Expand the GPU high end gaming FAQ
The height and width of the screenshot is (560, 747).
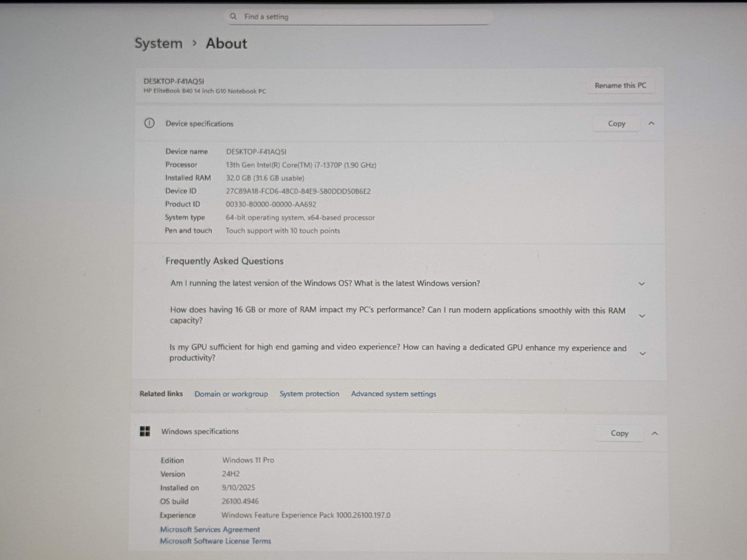click(x=642, y=353)
